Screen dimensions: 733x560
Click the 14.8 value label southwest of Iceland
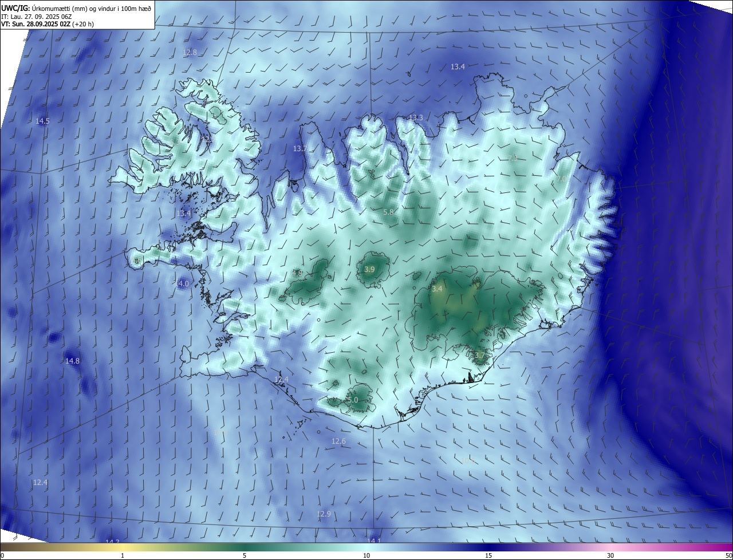pyautogui.click(x=72, y=361)
